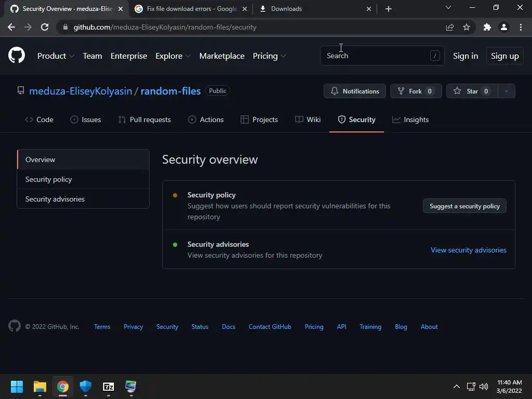Open the browser extensions puzzle icon
This screenshot has width=532, height=399.
(487, 27)
